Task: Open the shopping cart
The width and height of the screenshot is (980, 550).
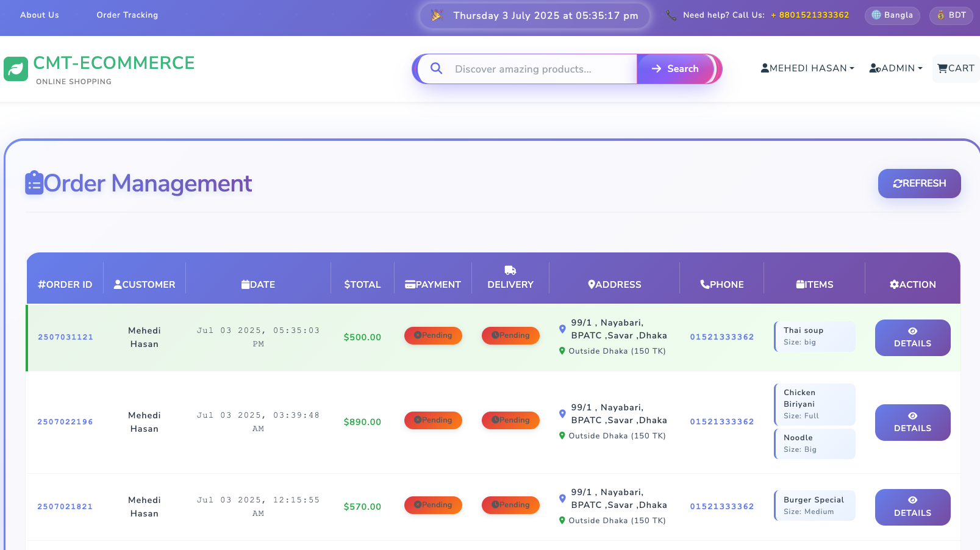Action: (x=956, y=68)
